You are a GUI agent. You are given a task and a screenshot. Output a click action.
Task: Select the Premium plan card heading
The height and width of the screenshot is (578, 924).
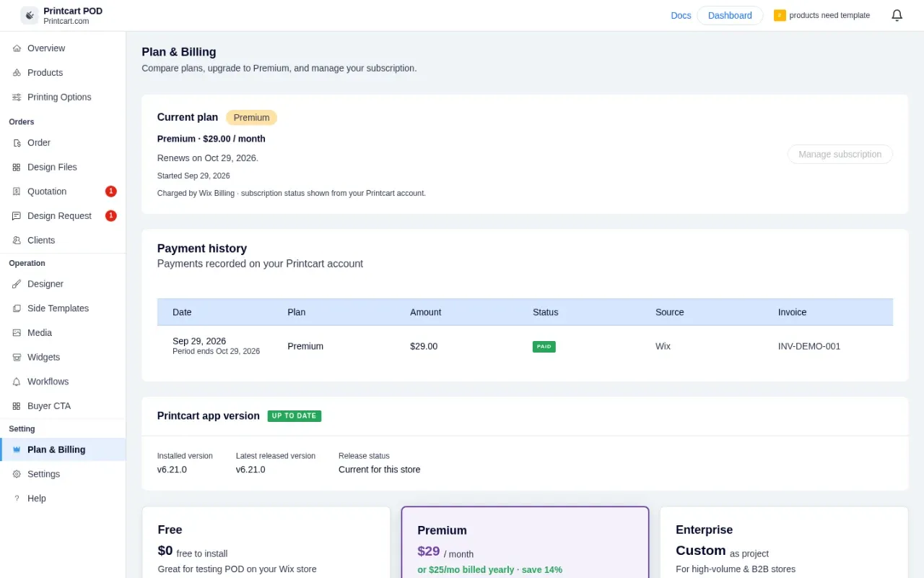point(442,530)
